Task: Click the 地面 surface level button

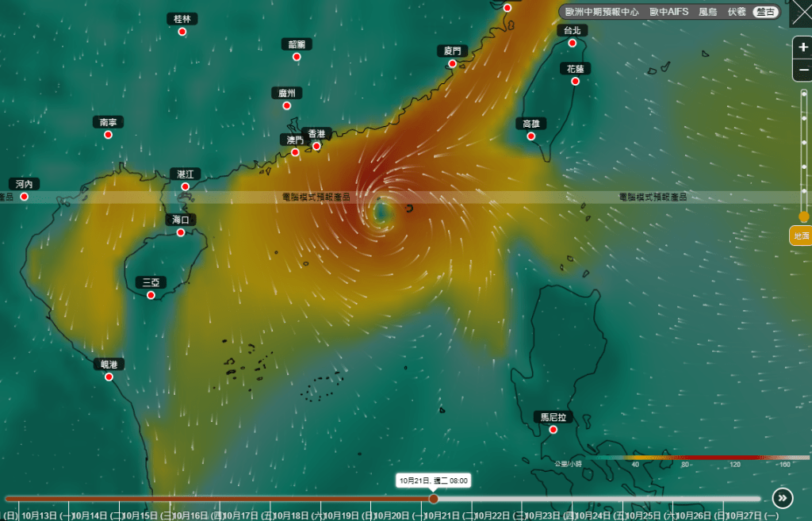Action: (802, 236)
